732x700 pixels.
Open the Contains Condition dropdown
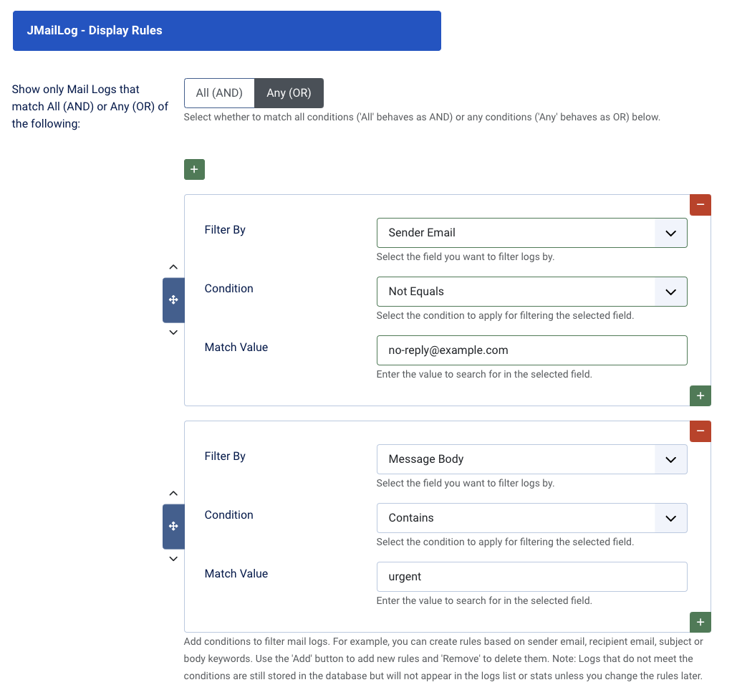pos(531,518)
